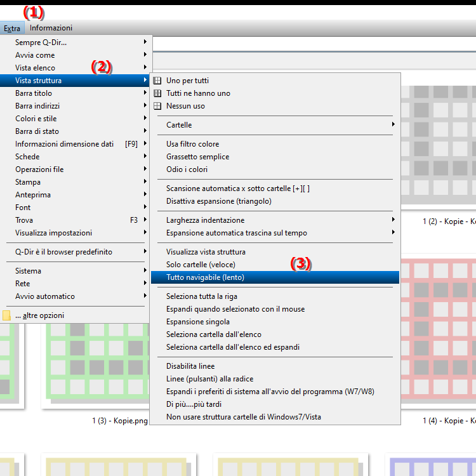Open the Sistema submenu
The height and width of the screenshot is (476, 476).
coord(74,271)
